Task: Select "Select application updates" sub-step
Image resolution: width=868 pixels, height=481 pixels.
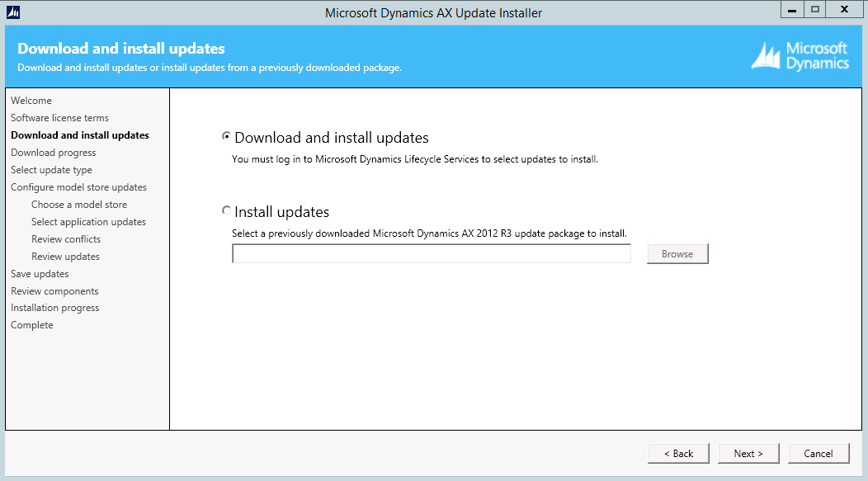Action: [x=88, y=222]
